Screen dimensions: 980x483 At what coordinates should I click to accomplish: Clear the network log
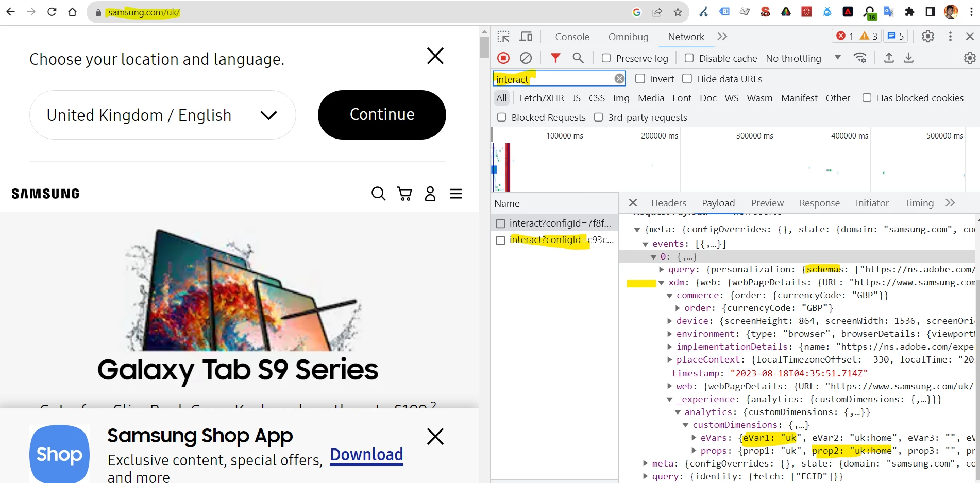(526, 58)
